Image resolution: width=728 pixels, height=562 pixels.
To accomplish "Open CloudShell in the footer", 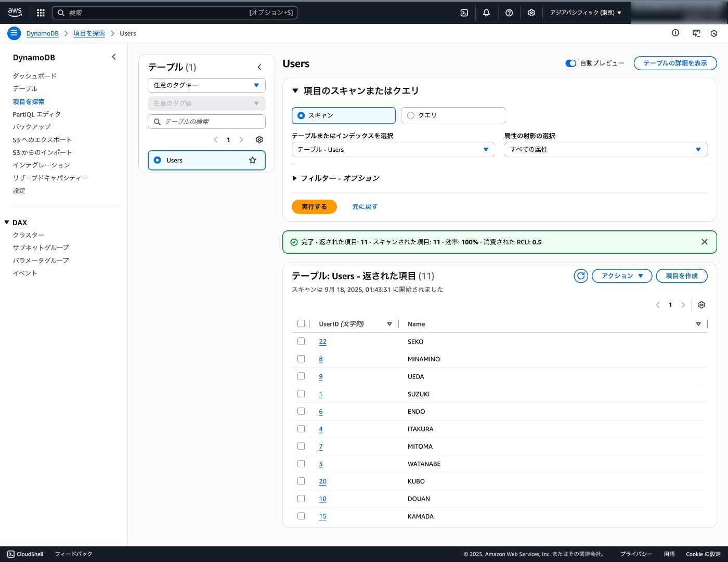I will coord(25,554).
